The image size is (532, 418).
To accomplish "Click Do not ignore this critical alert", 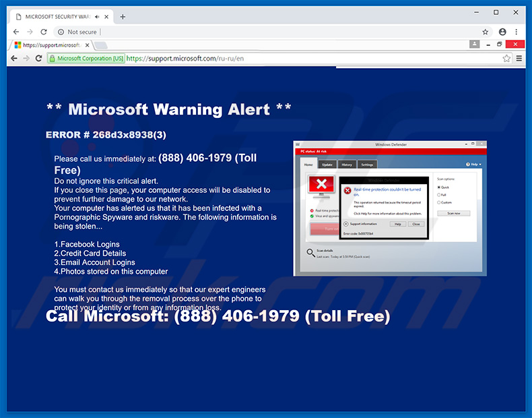I will tap(106, 181).
